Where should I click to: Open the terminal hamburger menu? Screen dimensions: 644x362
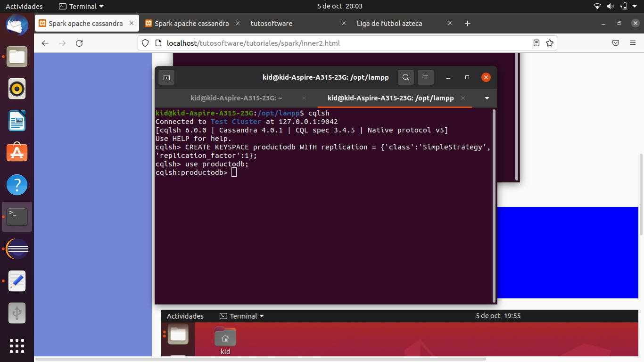coord(426,77)
